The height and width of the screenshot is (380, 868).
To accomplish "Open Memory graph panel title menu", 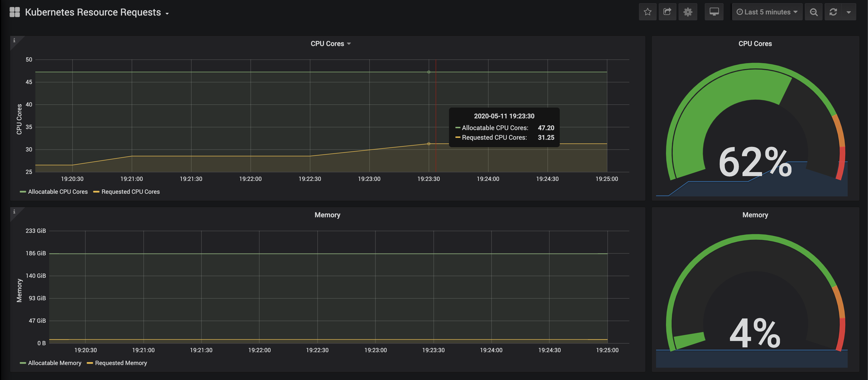I will (x=327, y=215).
